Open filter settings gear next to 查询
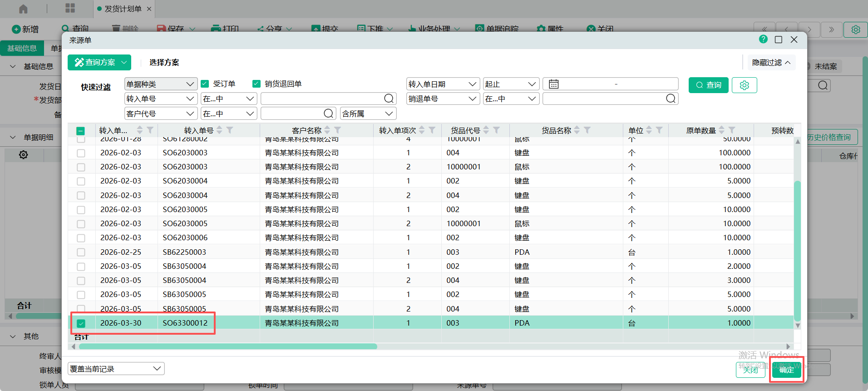The height and width of the screenshot is (391, 868). tap(744, 85)
